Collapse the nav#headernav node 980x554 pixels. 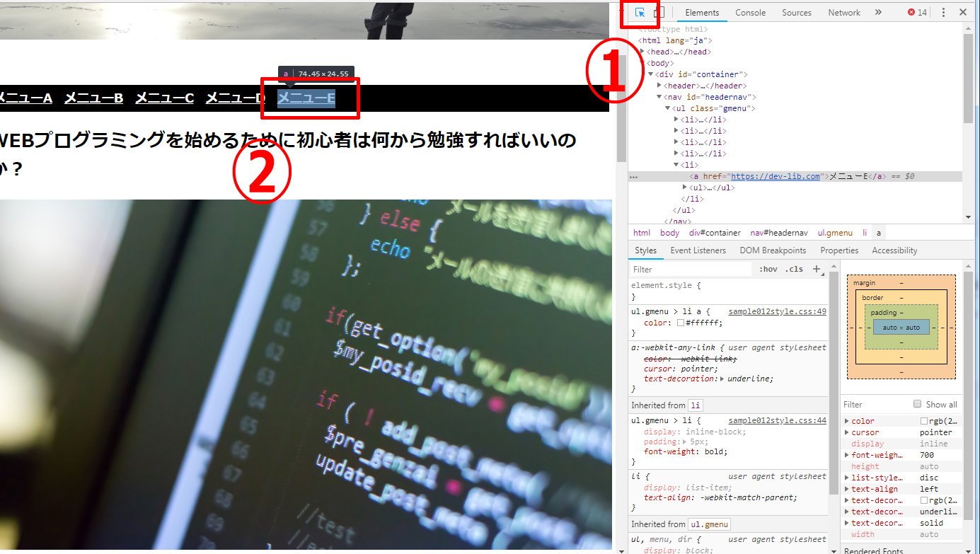point(659,97)
